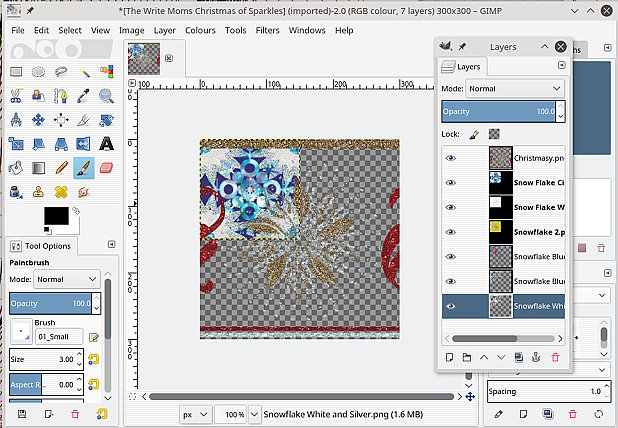Hide the Snow Flake Ci layer
Viewport: 618px width, 428px height.
[x=450, y=182]
